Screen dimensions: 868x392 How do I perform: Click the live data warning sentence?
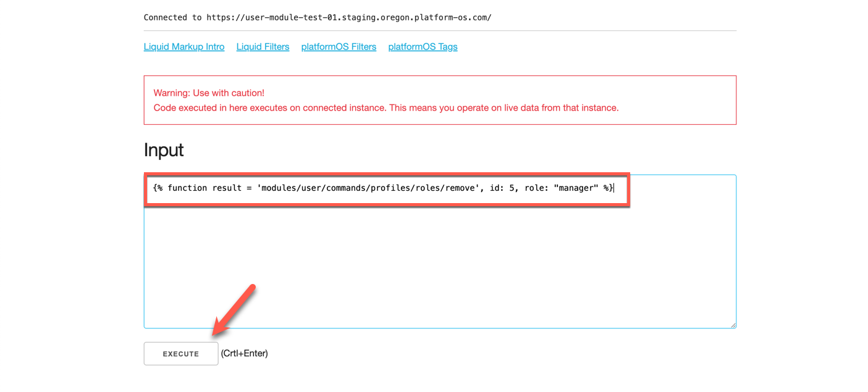tap(386, 107)
